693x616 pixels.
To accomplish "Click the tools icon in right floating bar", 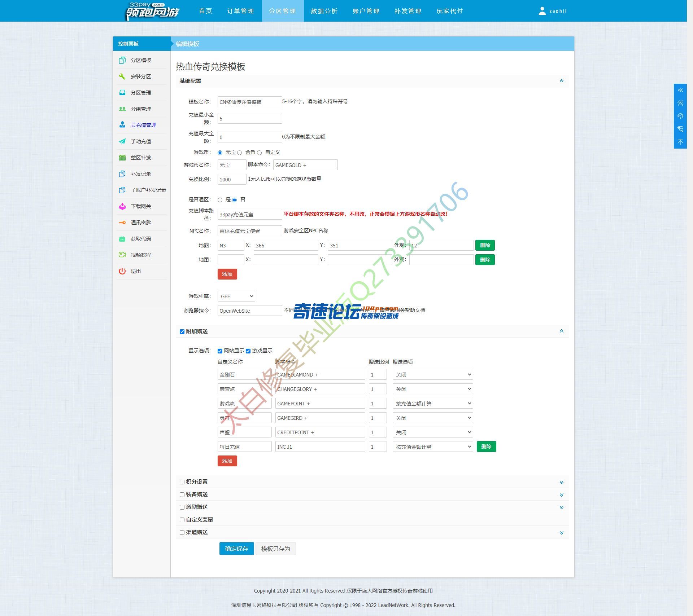I will point(680,103).
